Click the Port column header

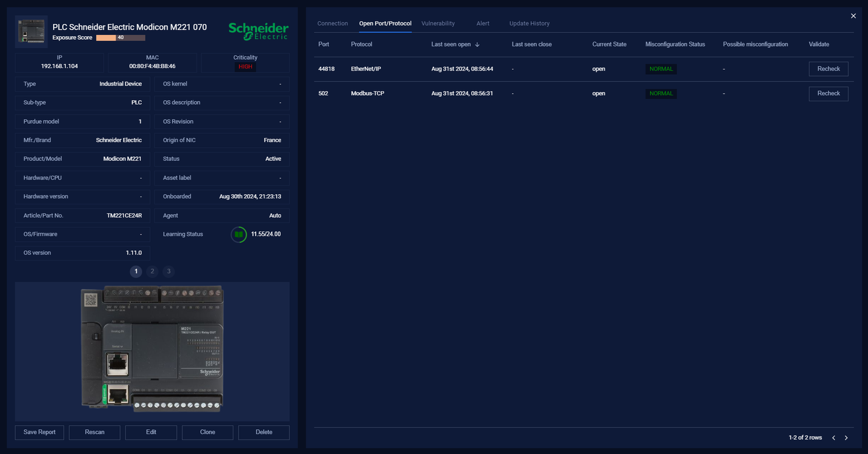(x=324, y=45)
